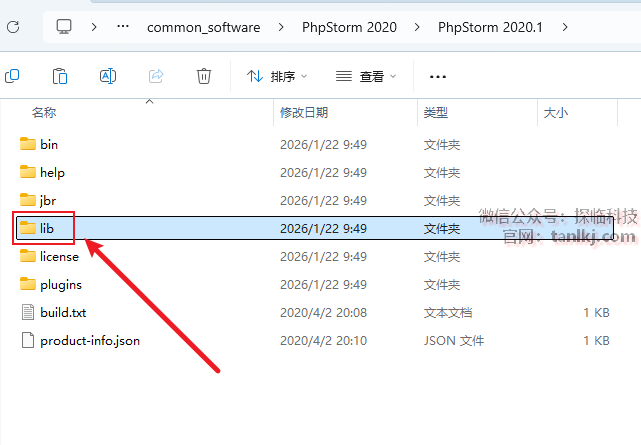Click the share icon in toolbar
Image resolution: width=641 pixels, height=445 pixels.
[156, 76]
